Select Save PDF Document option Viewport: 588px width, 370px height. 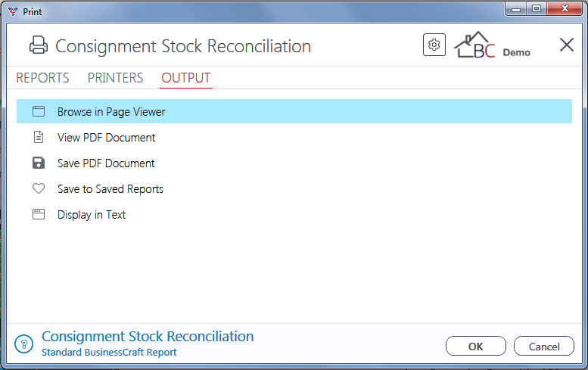106,163
